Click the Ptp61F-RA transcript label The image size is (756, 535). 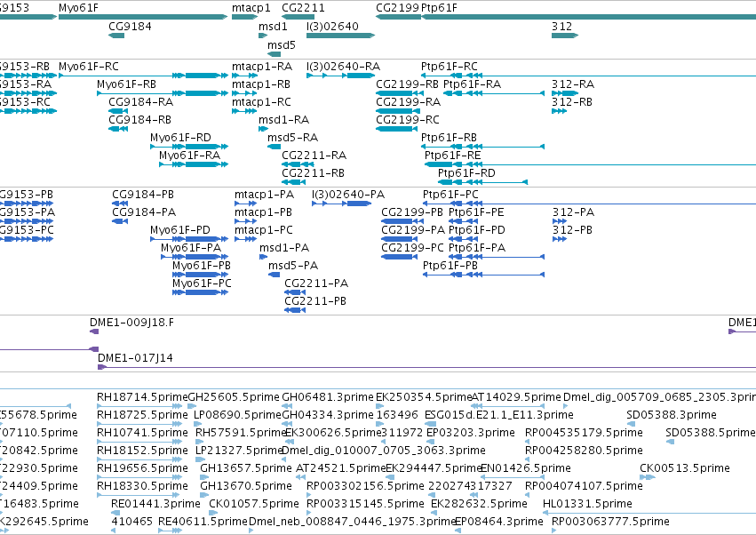coord(473,84)
